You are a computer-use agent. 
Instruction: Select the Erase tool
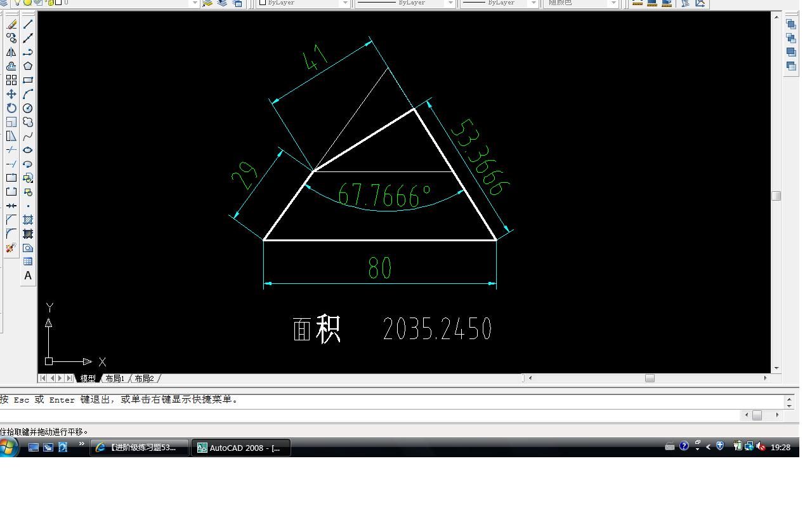click(11, 24)
